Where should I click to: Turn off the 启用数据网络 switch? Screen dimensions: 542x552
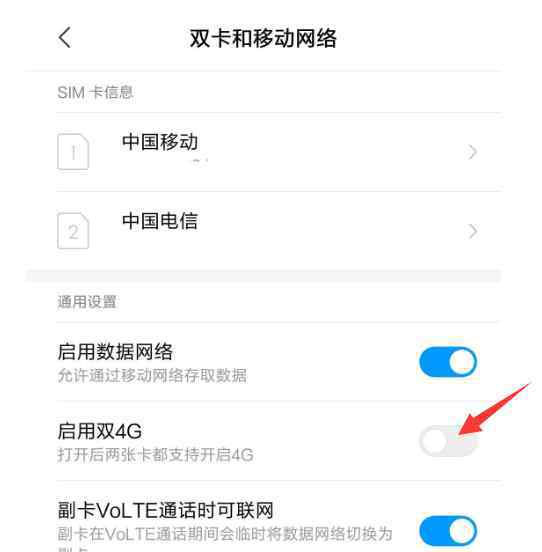(448, 362)
